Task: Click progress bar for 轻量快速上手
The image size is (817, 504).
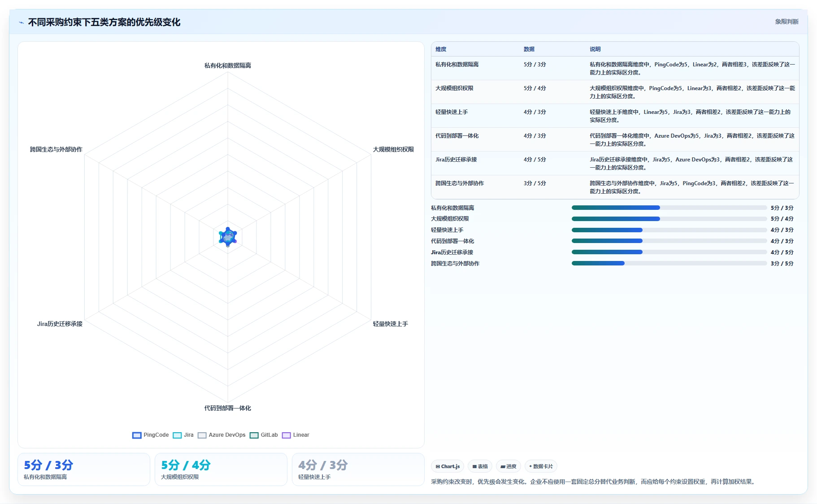Action: click(x=669, y=230)
